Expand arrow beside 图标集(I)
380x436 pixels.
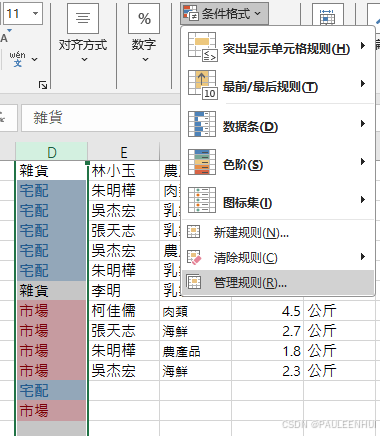coord(363,200)
